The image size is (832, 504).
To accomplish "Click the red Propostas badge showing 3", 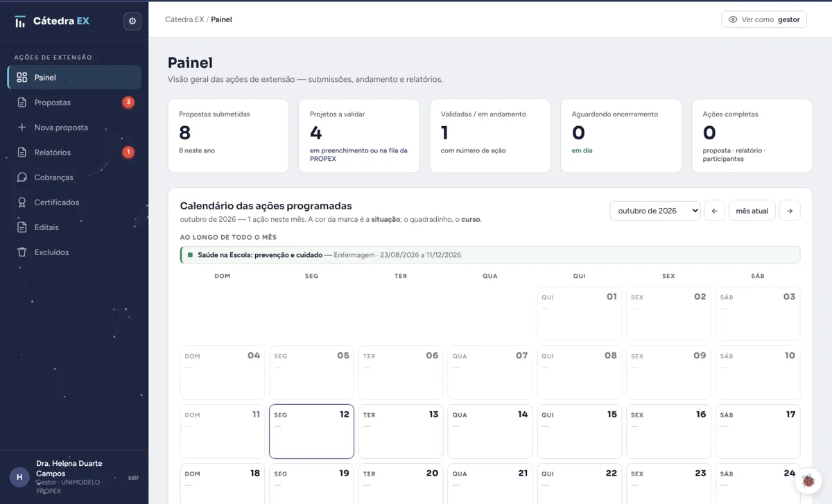I will click(x=128, y=103).
